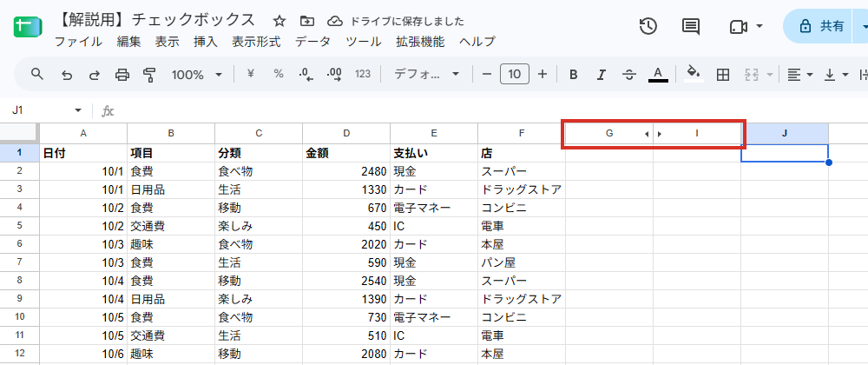
Task: Click the cloud saved status icon
Action: tap(335, 21)
